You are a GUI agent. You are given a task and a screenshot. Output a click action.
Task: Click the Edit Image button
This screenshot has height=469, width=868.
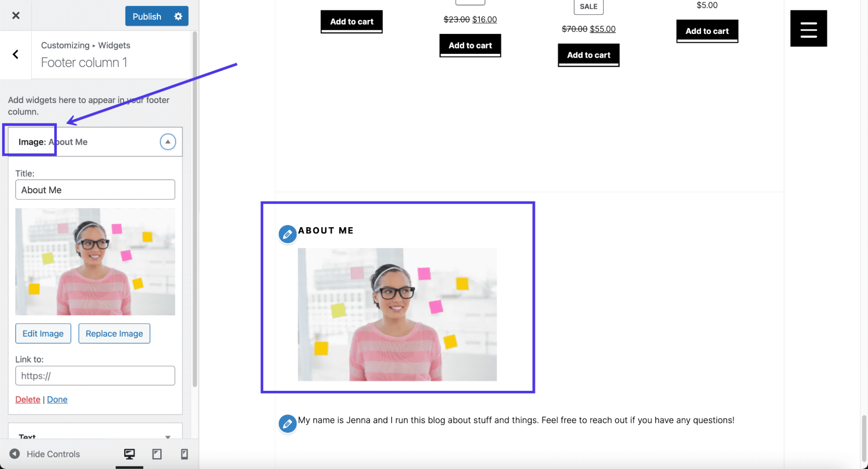43,333
